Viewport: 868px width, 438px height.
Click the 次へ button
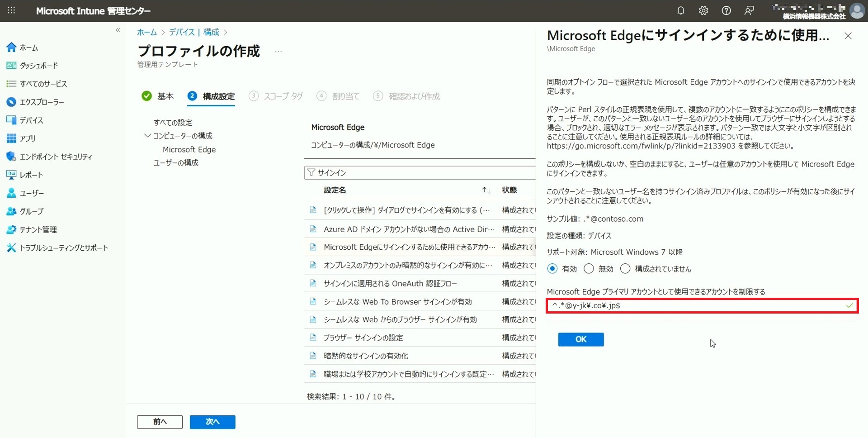212,422
